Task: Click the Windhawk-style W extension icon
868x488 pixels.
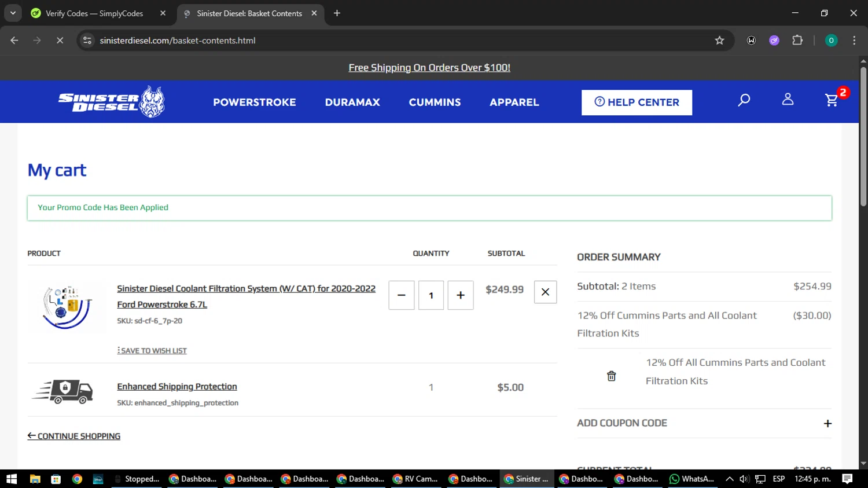Action: [751, 41]
